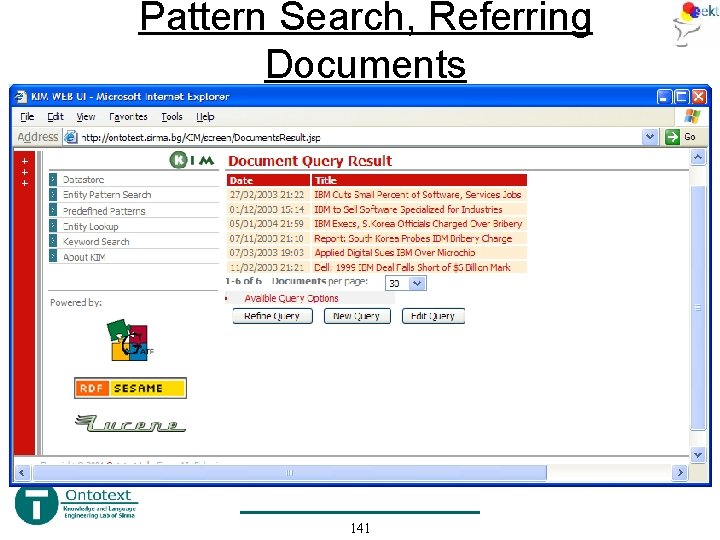
Task: Click the horizontal scrollbar thumb
Action: pyautogui.click(x=290, y=472)
